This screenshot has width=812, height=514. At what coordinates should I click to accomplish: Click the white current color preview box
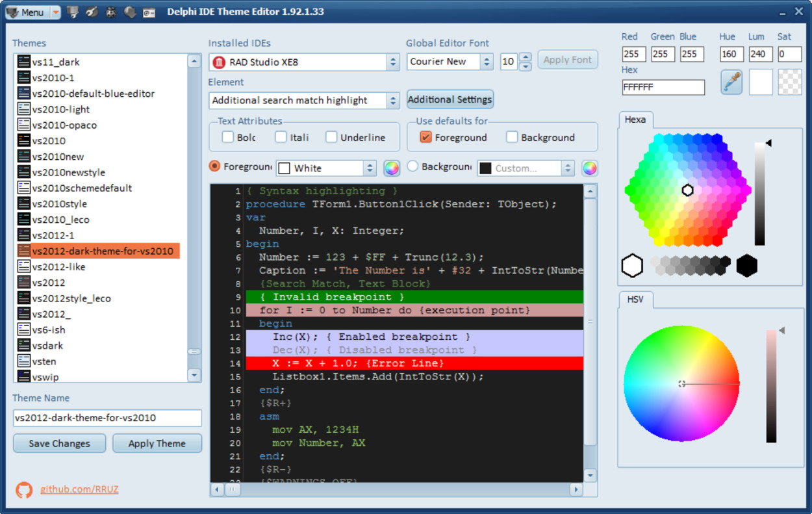pyautogui.click(x=761, y=83)
